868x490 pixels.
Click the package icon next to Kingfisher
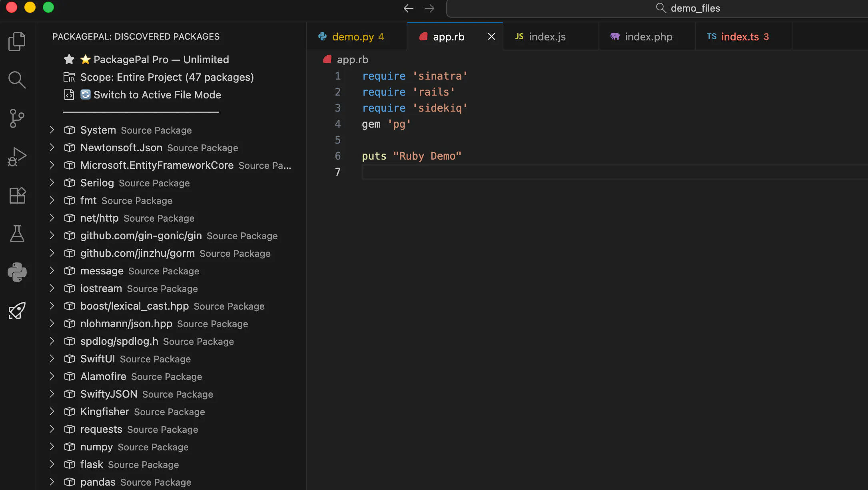[70, 412]
